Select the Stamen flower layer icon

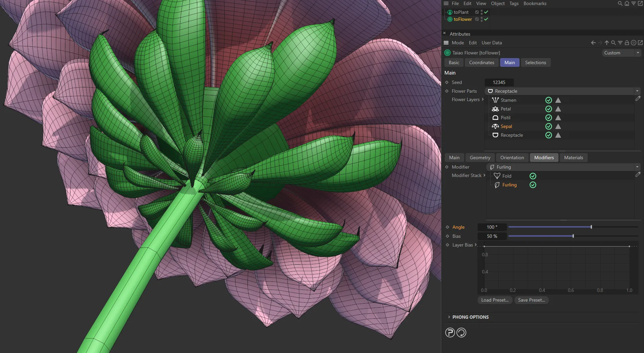[495, 100]
